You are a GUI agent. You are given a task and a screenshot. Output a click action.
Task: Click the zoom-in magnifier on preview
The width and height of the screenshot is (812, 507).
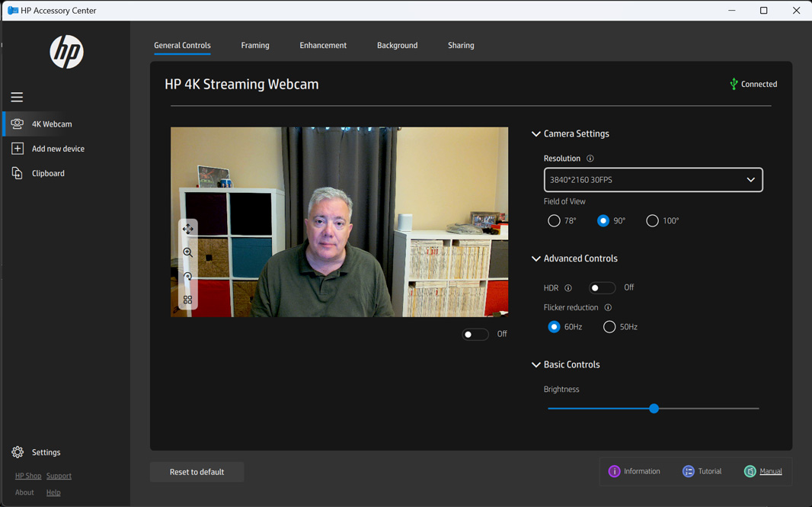(x=187, y=252)
